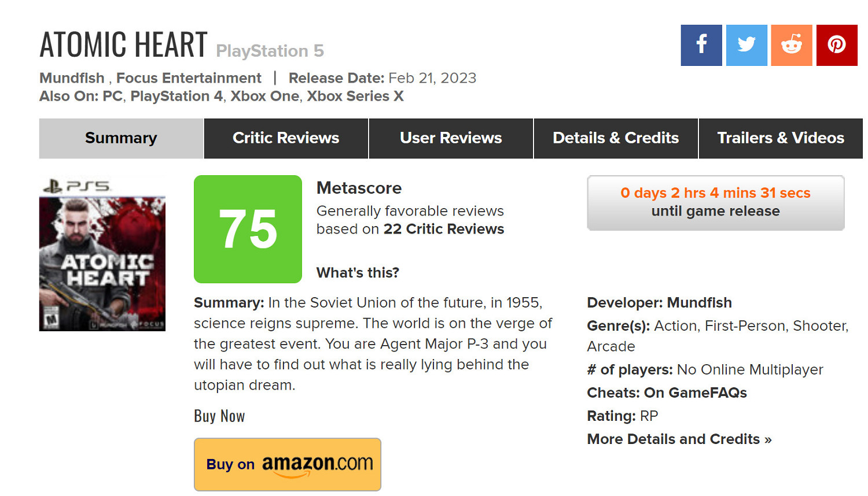Go to Details & Credits tab
This screenshot has width=868, height=496.
[x=616, y=138]
